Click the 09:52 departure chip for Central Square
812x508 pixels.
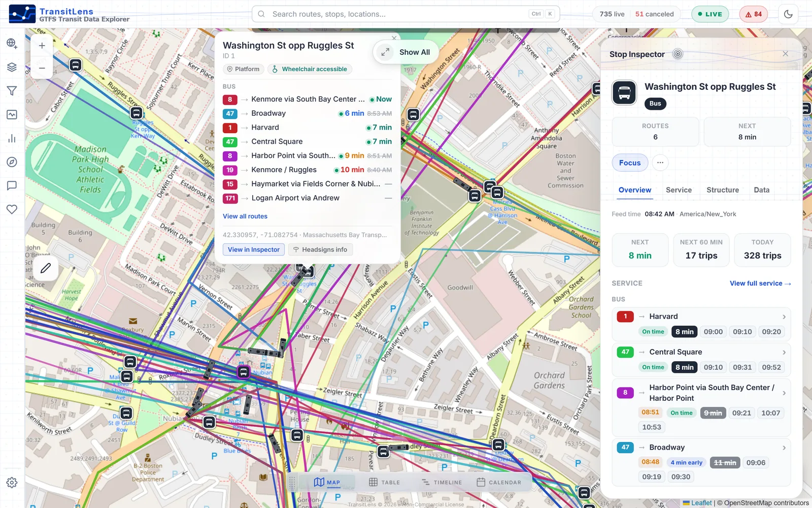tap(771, 367)
